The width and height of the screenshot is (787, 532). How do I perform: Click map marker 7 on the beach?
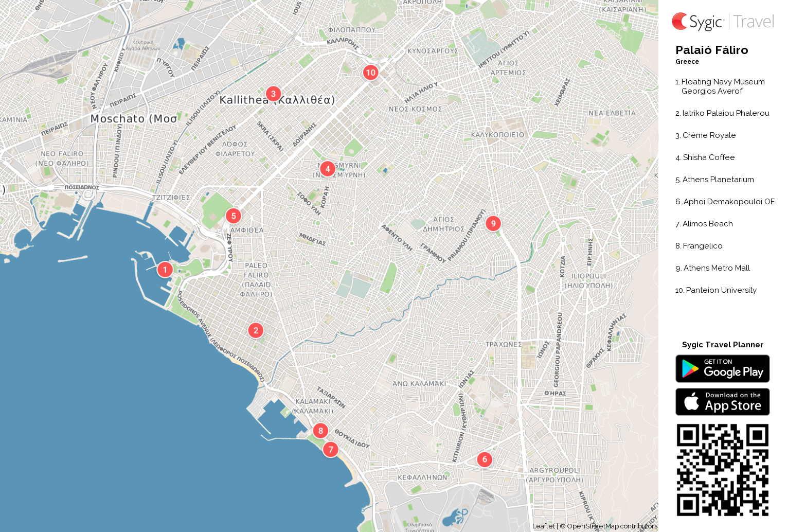pyautogui.click(x=331, y=449)
